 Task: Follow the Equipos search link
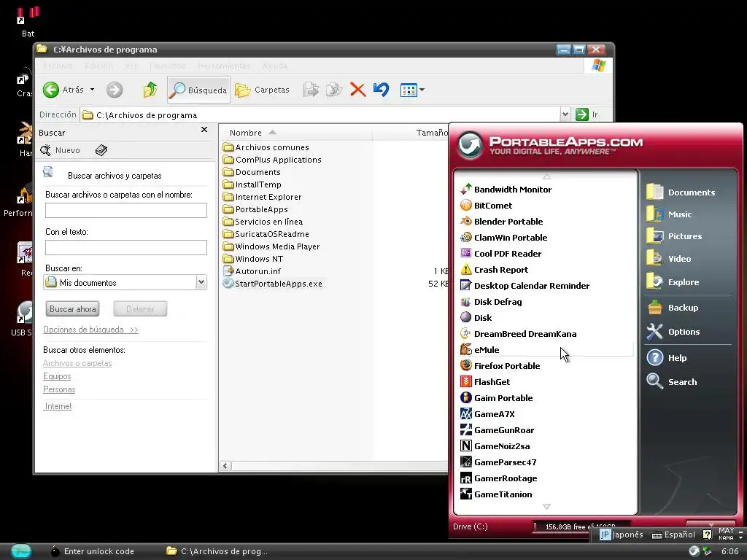point(57,376)
